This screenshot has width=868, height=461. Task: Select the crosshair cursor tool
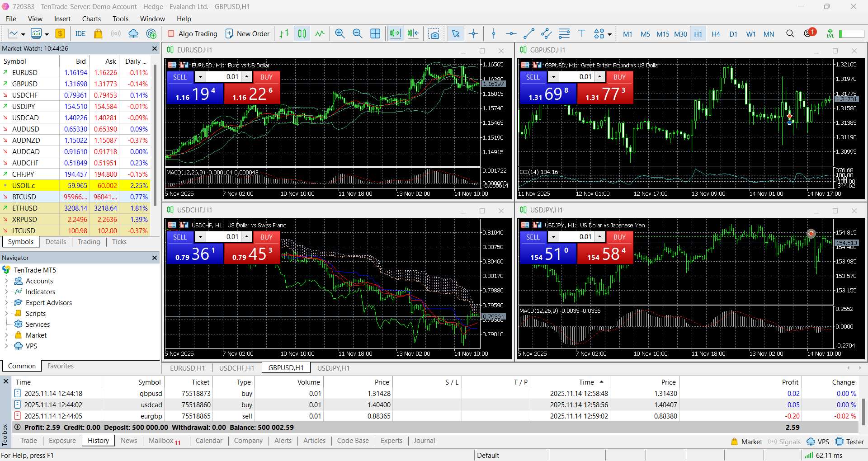pos(473,34)
